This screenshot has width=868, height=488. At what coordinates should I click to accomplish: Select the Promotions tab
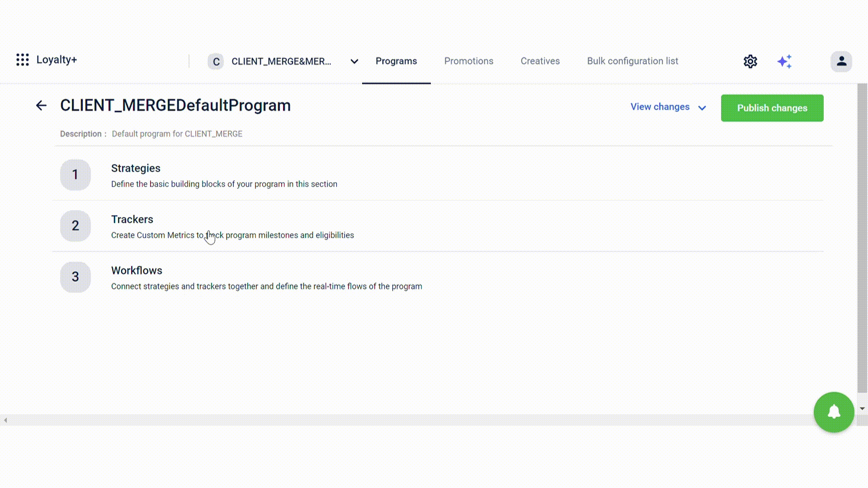(x=468, y=61)
